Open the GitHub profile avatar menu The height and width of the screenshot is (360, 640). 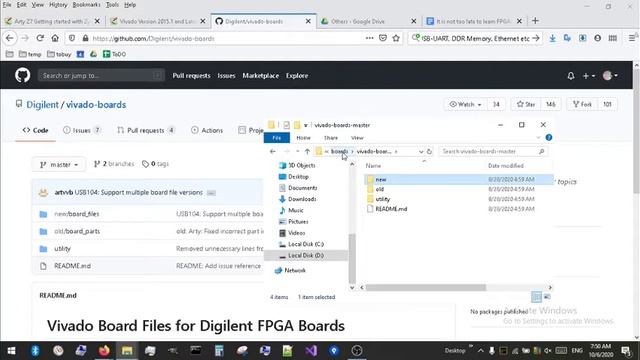[610, 76]
